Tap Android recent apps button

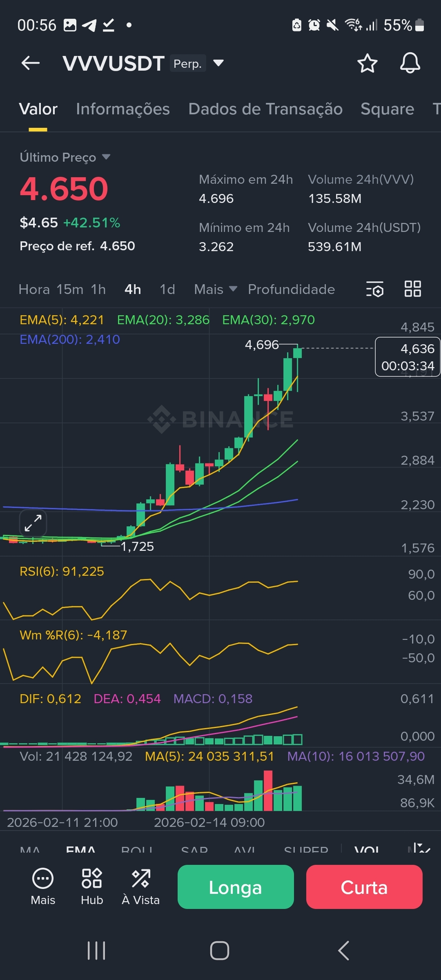pyautogui.click(x=97, y=951)
